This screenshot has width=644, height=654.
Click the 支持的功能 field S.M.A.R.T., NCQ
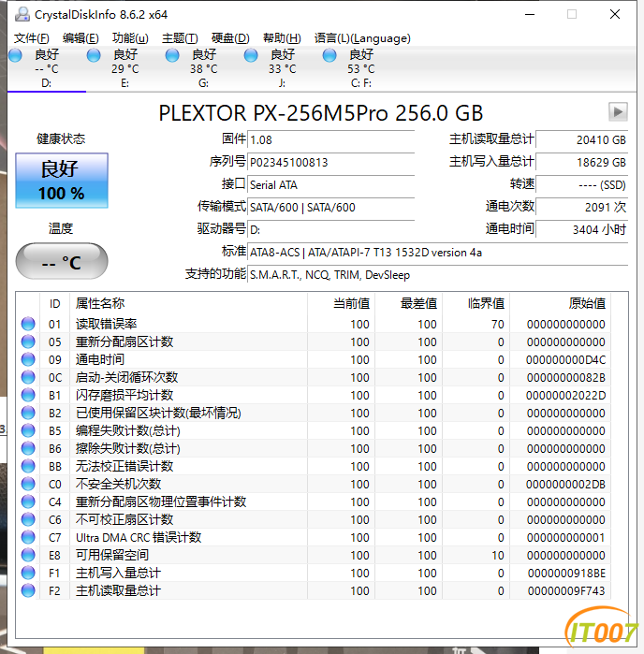[437, 275]
